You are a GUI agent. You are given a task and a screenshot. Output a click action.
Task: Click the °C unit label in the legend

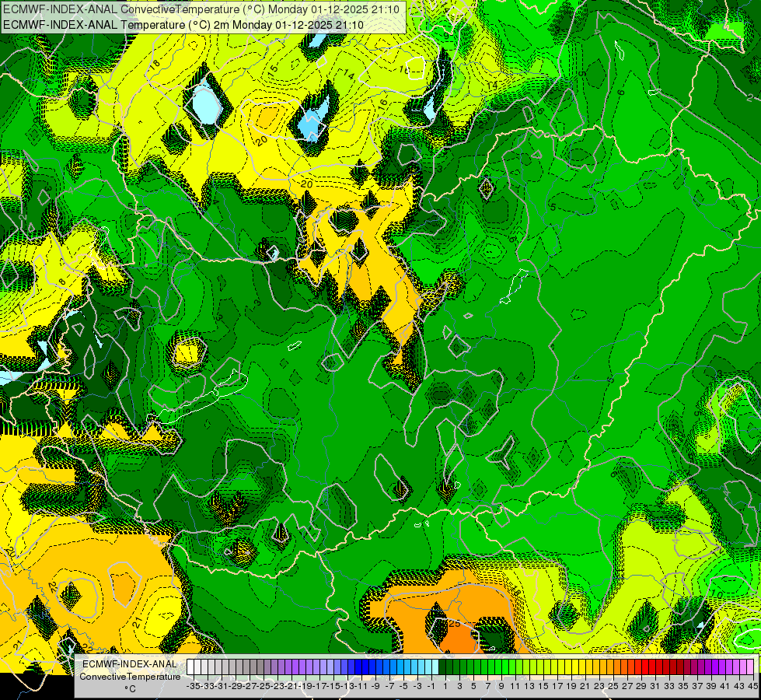(130, 689)
